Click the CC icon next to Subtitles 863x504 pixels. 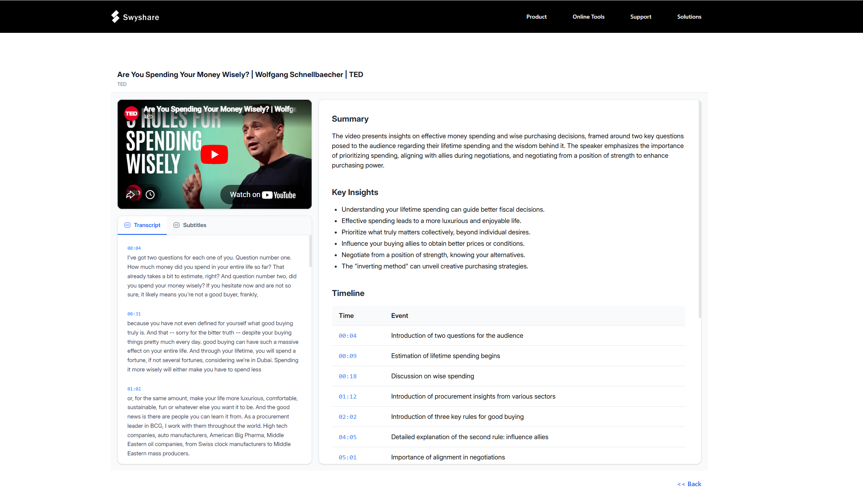pos(176,225)
